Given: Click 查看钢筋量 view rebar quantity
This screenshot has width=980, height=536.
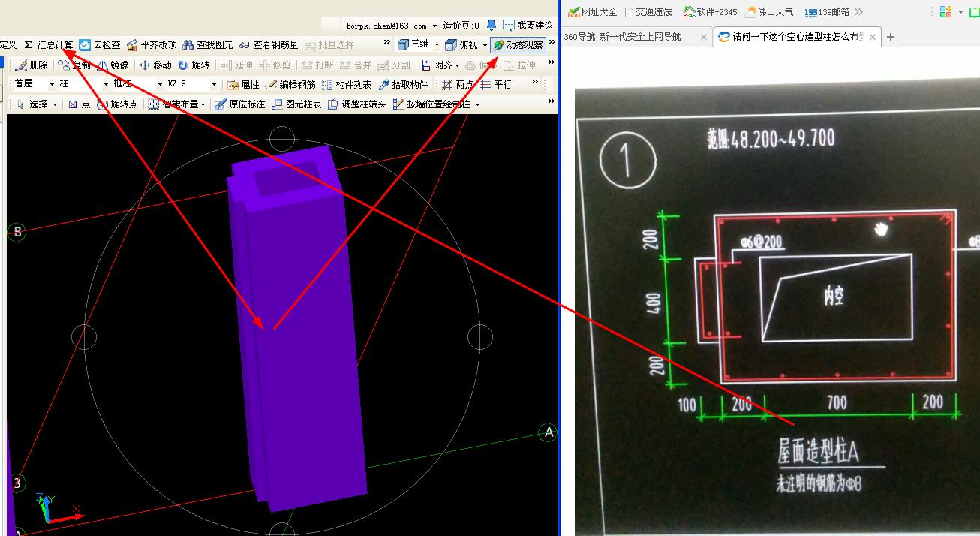Looking at the screenshot, I should tap(269, 45).
